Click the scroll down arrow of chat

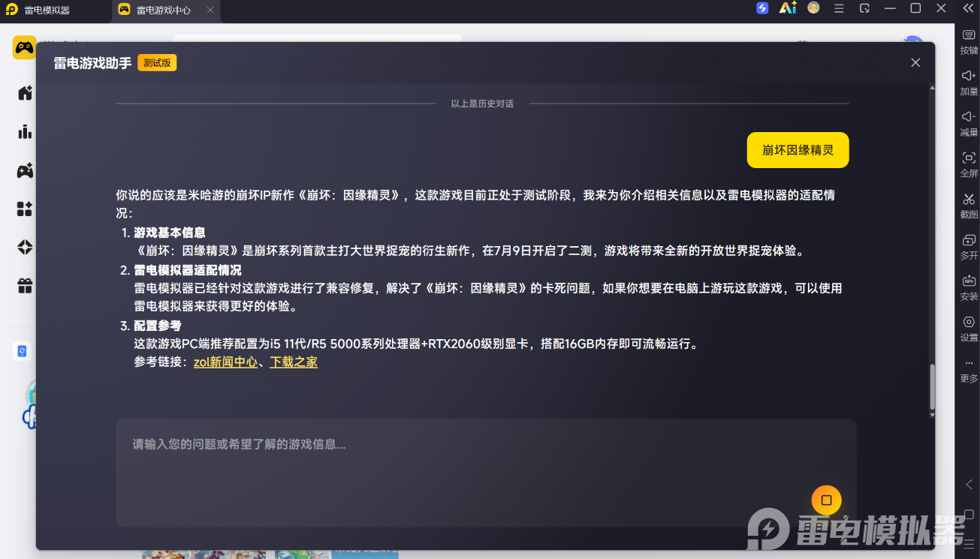point(933,414)
